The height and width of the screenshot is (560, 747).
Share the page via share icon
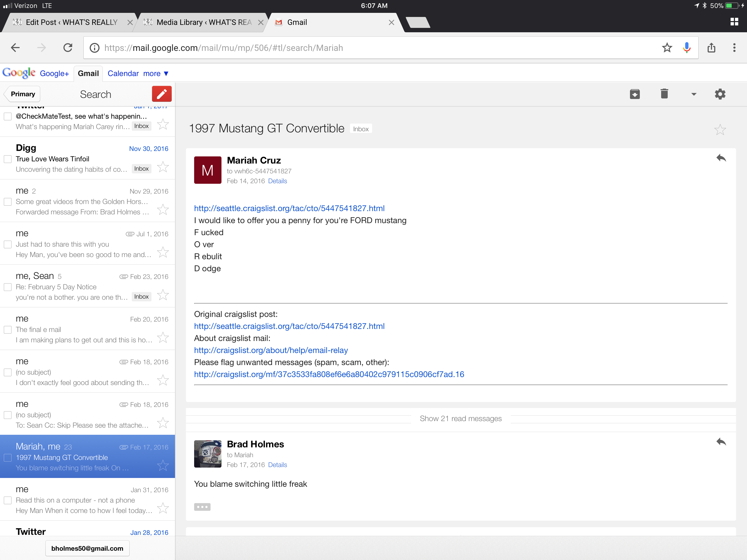(x=711, y=48)
